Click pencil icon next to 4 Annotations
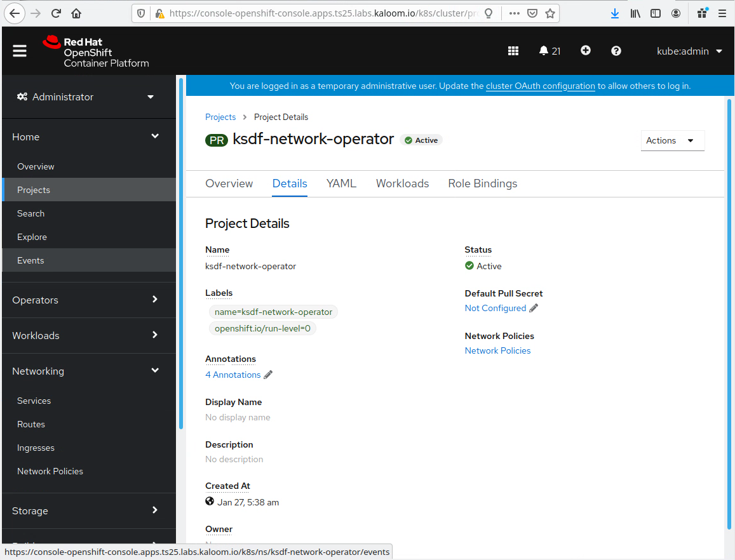The image size is (735, 560). [x=268, y=375]
